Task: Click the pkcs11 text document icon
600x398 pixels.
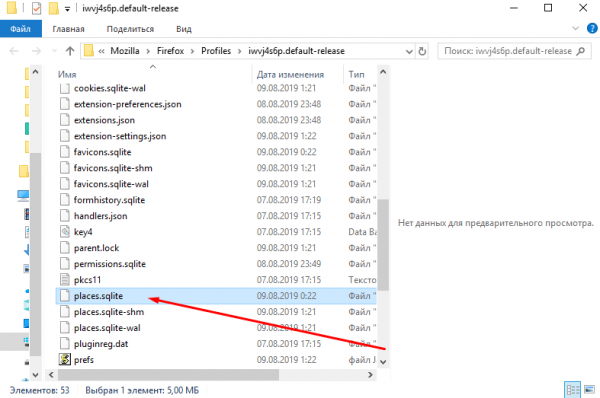Action: 65,280
